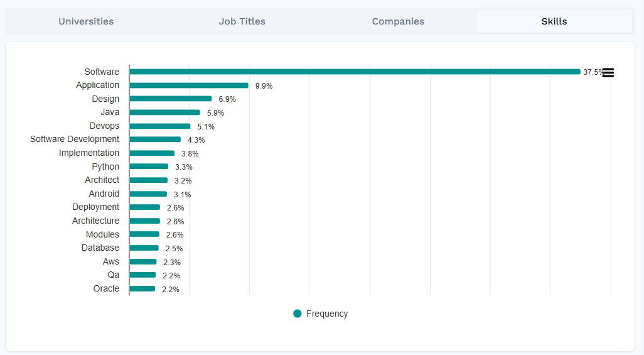Image resolution: width=644 pixels, height=355 pixels.
Task: Select the Design bar
Action: point(171,99)
